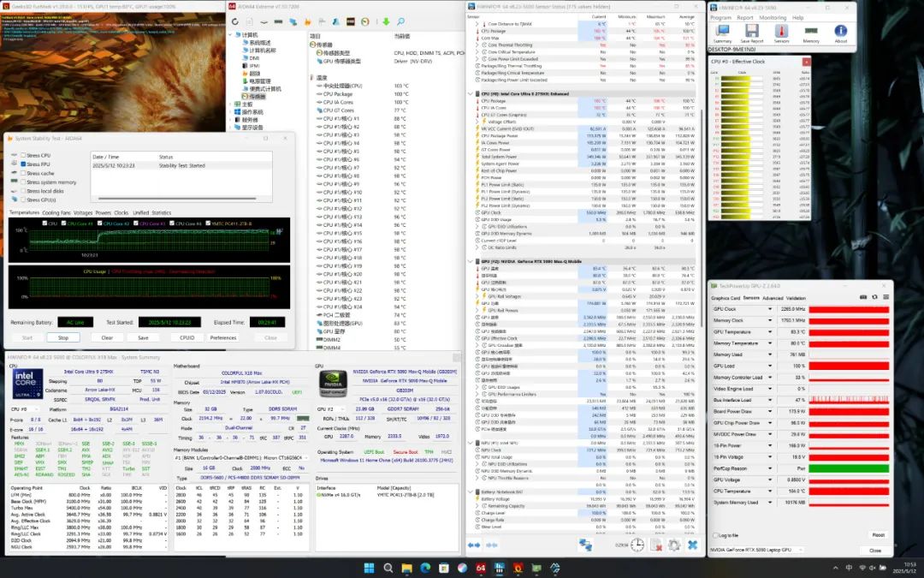Open settings gear in HWiNFO sensor status bar
The height and width of the screenshot is (578, 924).
pos(674,545)
